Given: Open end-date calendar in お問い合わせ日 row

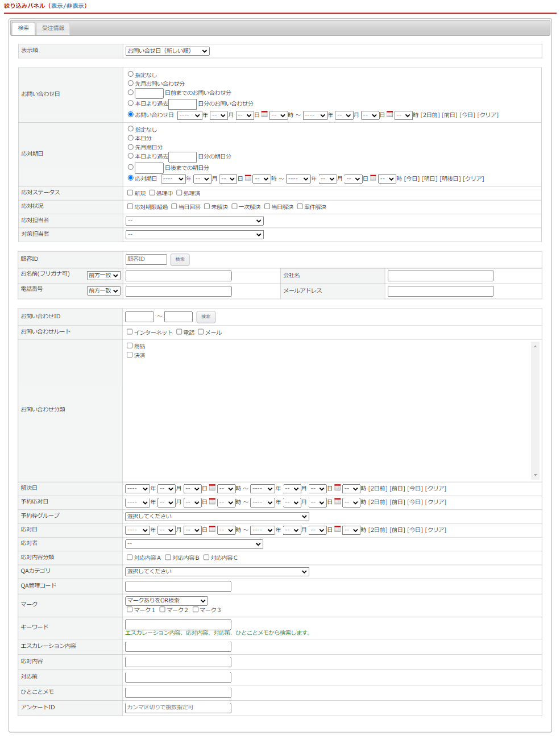Looking at the screenshot, I should pyautogui.click(x=389, y=114).
